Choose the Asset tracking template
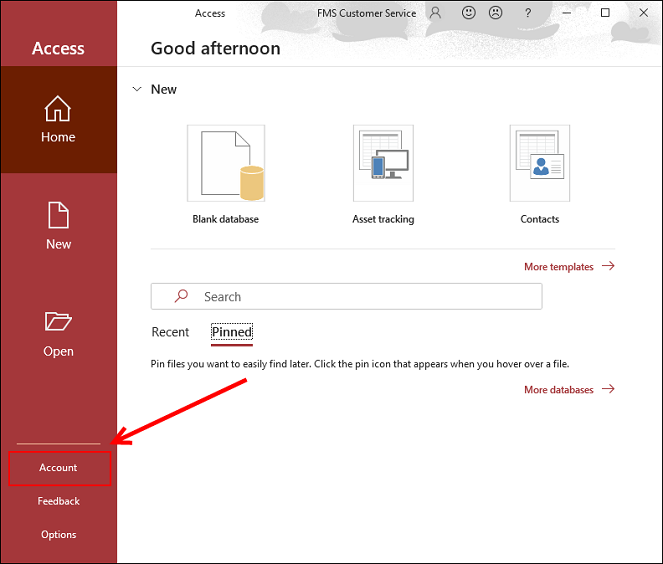The width and height of the screenshot is (663, 564). tap(384, 163)
